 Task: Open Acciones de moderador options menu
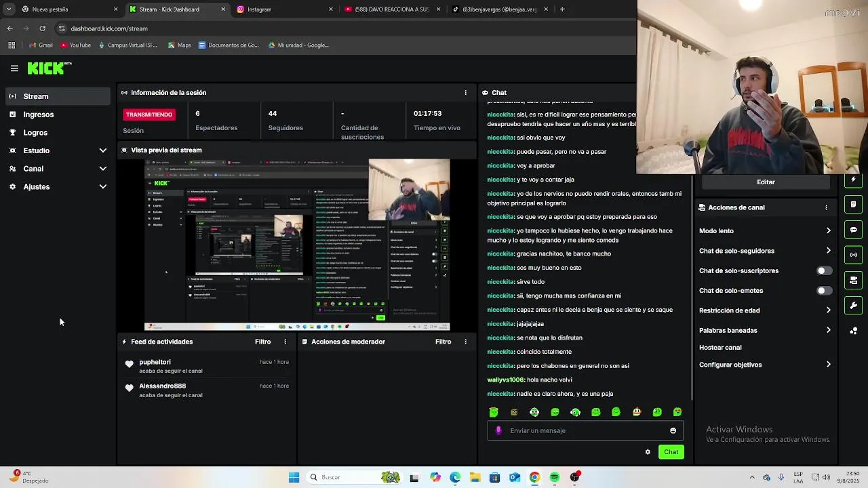[x=465, y=342]
